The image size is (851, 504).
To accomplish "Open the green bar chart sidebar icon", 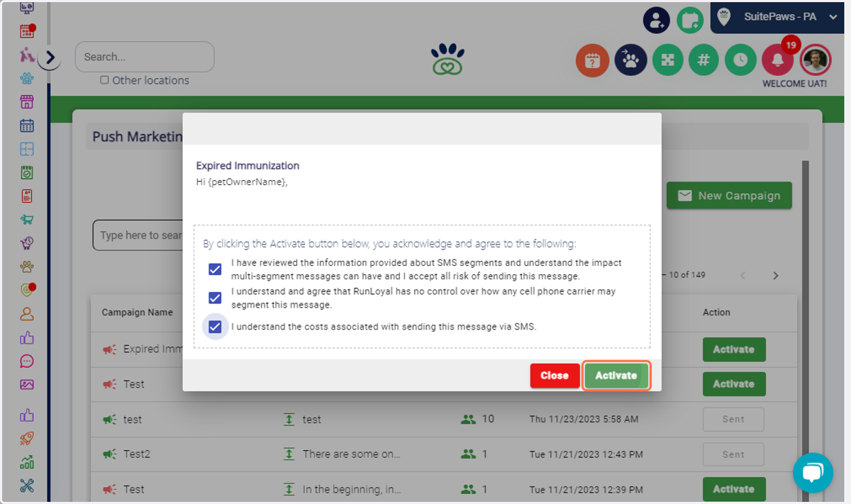I will 27,462.
